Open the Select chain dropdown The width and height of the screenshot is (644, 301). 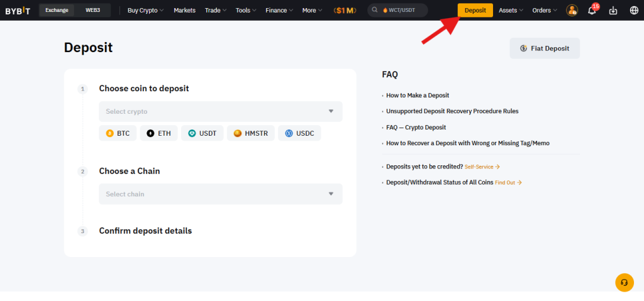[x=221, y=194]
